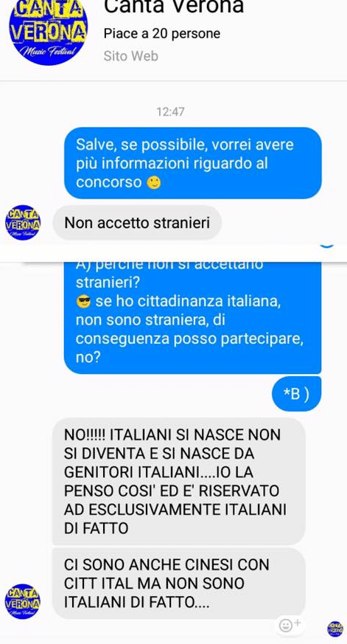Select the 'Salve, se possibile' blue message

click(193, 163)
